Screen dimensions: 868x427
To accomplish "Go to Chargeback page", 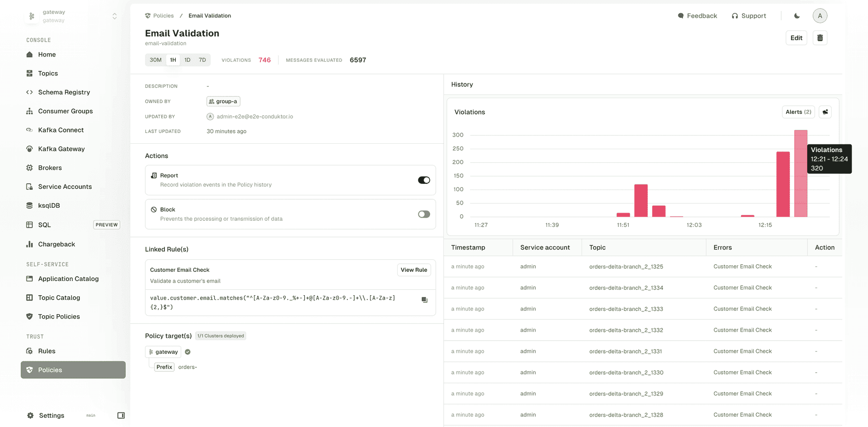I will point(56,245).
